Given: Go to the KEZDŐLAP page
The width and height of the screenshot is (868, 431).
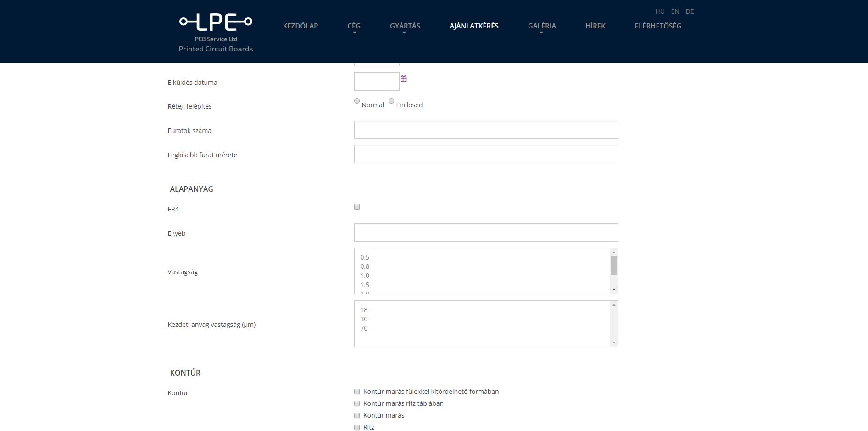Looking at the screenshot, I should [300, 26].
